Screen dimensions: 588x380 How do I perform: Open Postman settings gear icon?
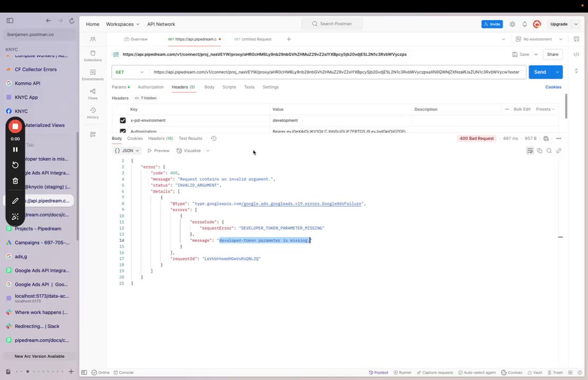pyautogui.click(x=512, y=24)
